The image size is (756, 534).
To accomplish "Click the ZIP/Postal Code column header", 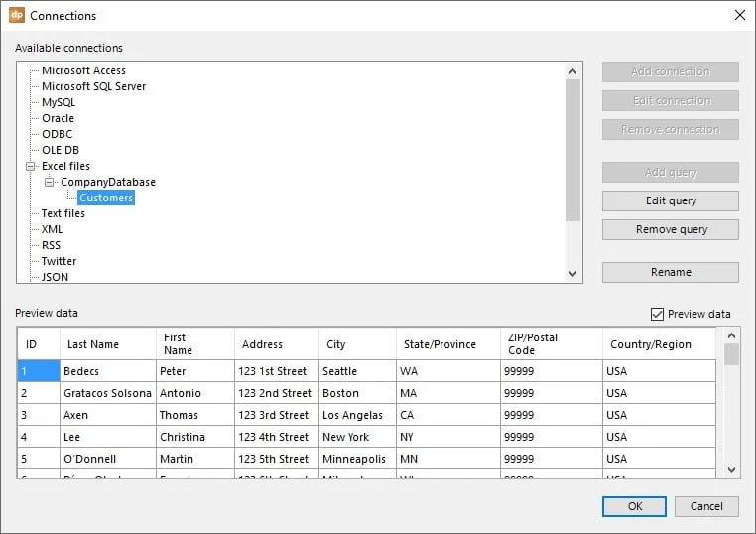I will click(x=552, y=344).
